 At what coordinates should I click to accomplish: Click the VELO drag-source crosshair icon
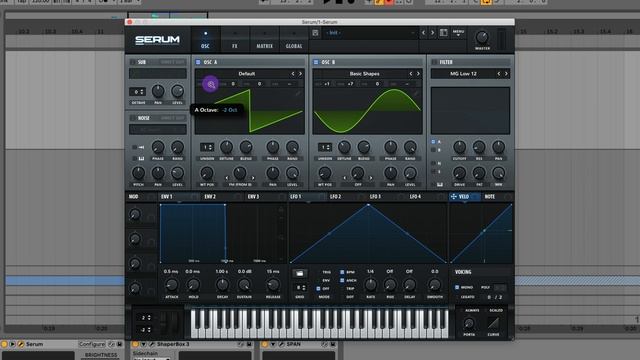click(453, 197)
